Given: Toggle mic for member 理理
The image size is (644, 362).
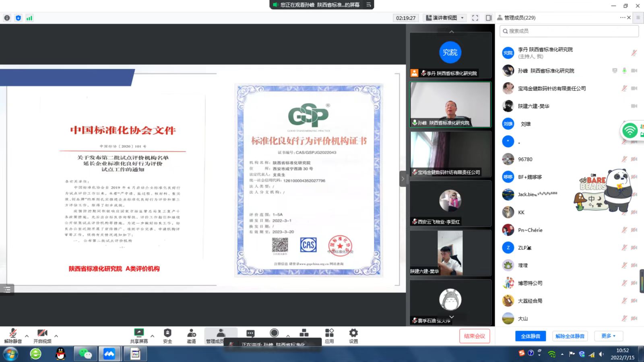Looking at the screenshot, I should click(624, 265).
